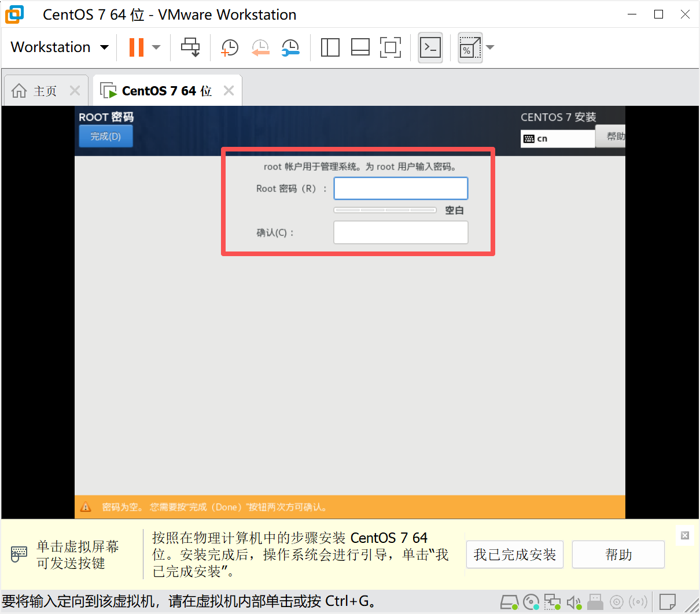Expand the power options dropdown arrow
Screen dimensions: 700x614
(x=156, y=47)
